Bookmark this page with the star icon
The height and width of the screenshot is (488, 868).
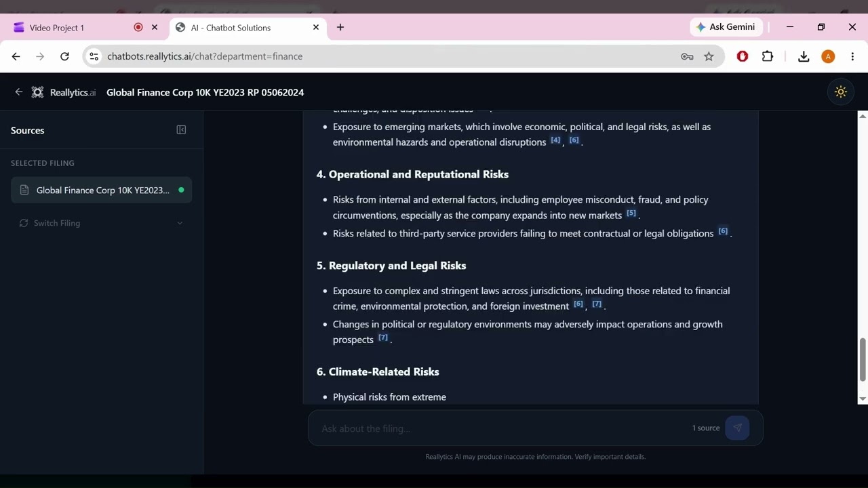(x=709, y=56)
